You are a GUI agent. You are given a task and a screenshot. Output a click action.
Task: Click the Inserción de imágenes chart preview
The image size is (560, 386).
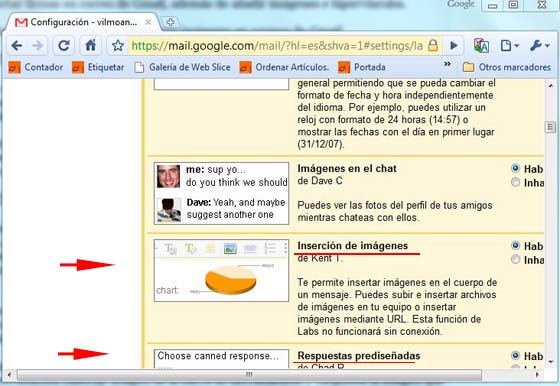point(221,270)
